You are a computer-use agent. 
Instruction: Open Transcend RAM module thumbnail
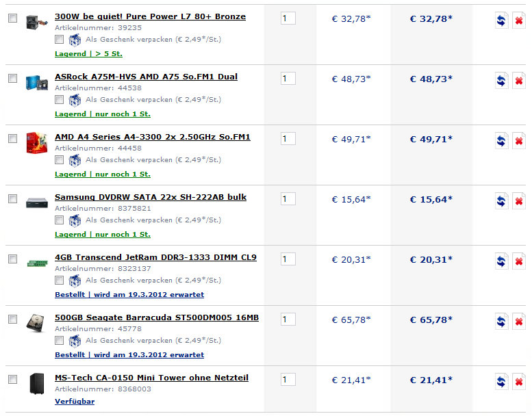coord(37,263)
